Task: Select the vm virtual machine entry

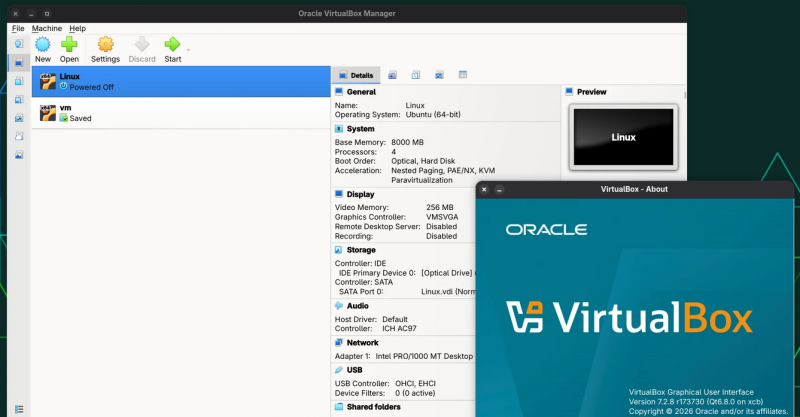Action: [x=181, y=113]
